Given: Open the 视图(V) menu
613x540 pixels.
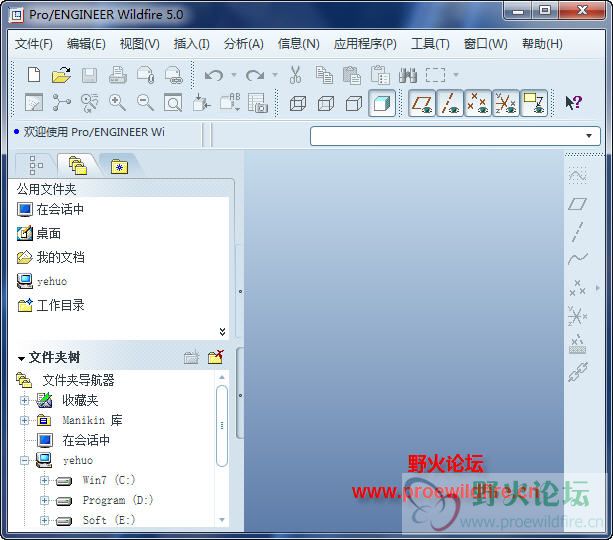Looking at the screenshot, I should click(x=140, y=44).
